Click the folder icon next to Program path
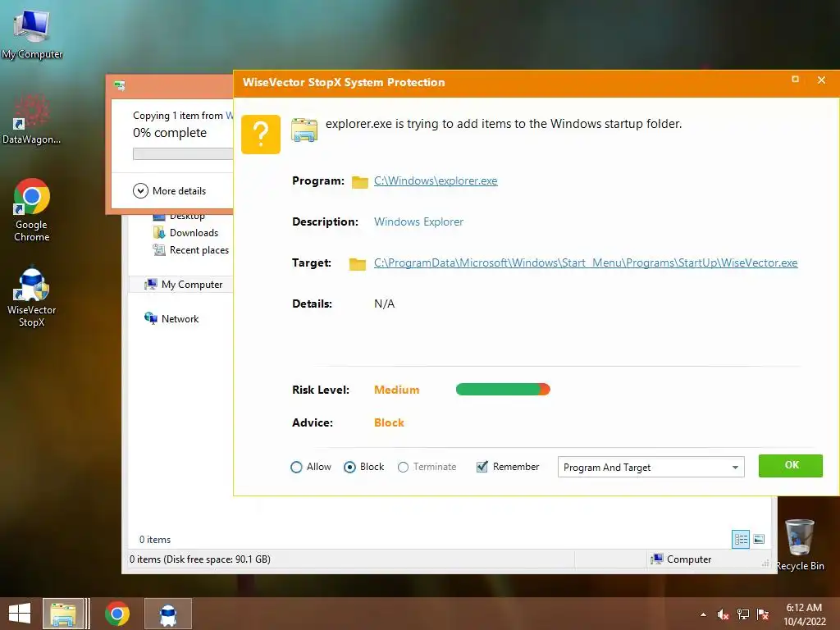Screen dimensions: 840x630 tap(360, 182)
